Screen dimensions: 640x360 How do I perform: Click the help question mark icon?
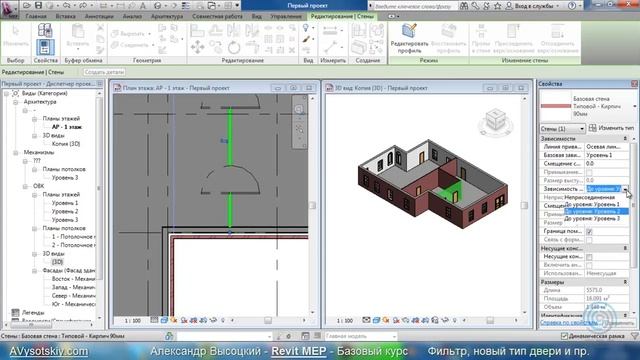[572, 6]
